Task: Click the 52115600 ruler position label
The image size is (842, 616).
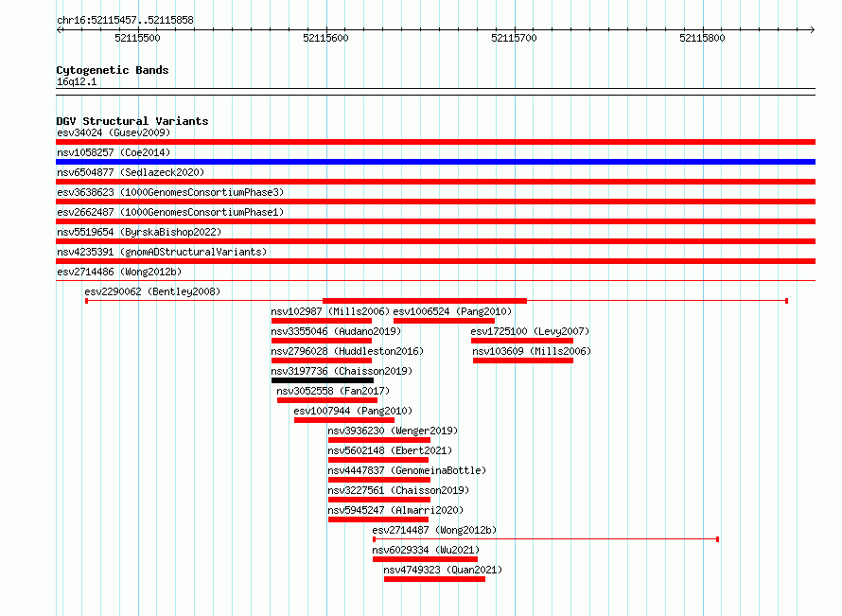Action: [x=325, y=38]
